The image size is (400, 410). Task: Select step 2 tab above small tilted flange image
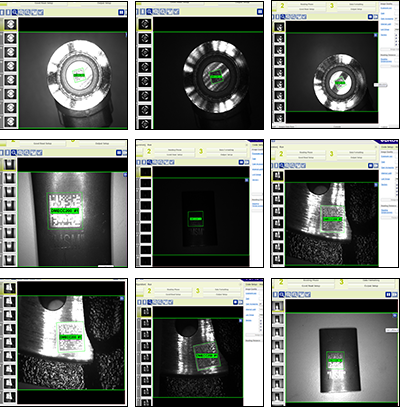282,6
